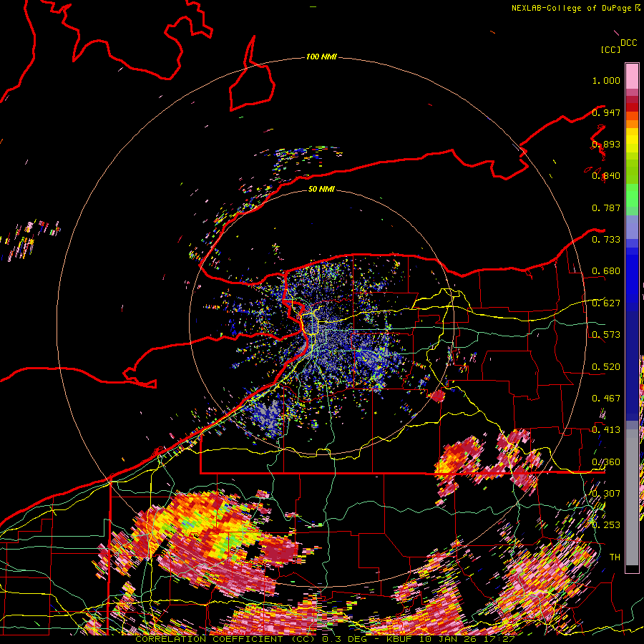Click the 0.467 color bar value
Screen dimensions: 644x644
(606, 399)
